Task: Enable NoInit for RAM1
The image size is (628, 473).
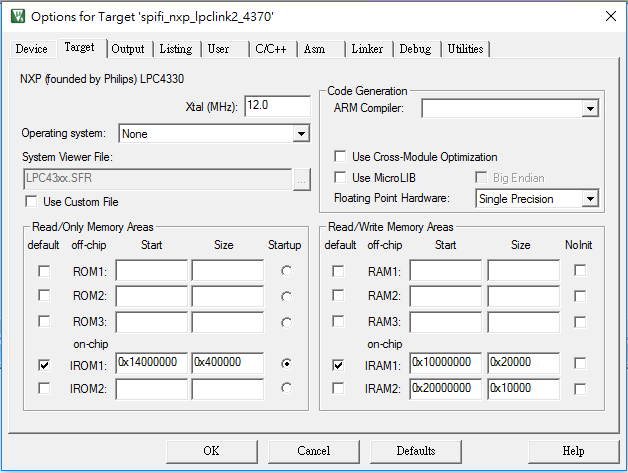Action: [580, 270]
